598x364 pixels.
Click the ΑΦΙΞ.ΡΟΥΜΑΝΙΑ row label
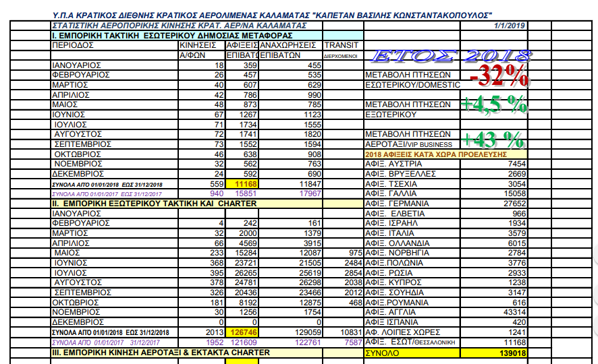tap(397, 303)
